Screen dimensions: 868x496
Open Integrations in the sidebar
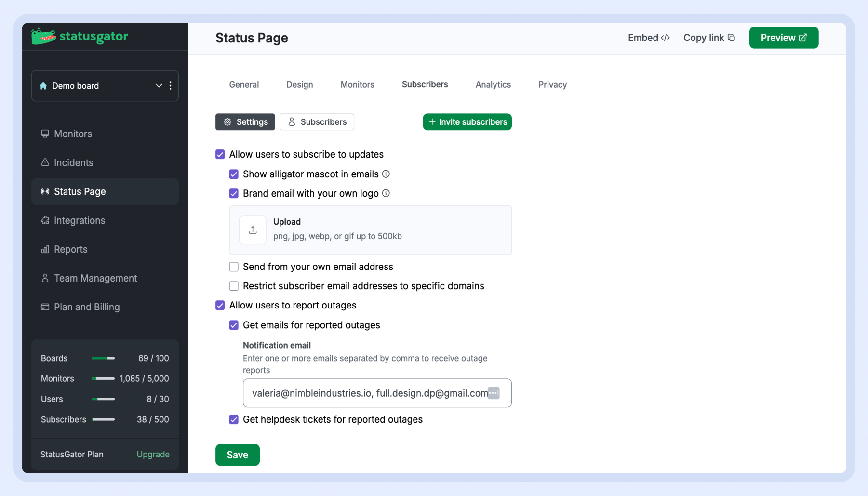80,220
